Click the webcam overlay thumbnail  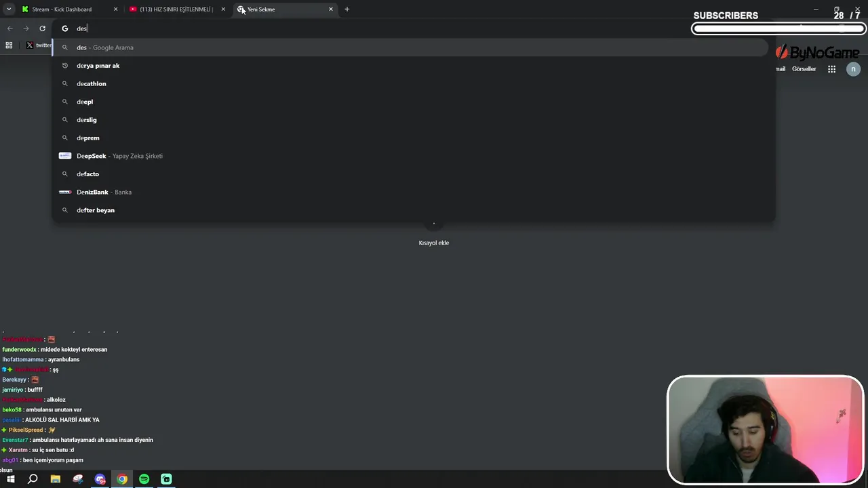tap(765, 430)
